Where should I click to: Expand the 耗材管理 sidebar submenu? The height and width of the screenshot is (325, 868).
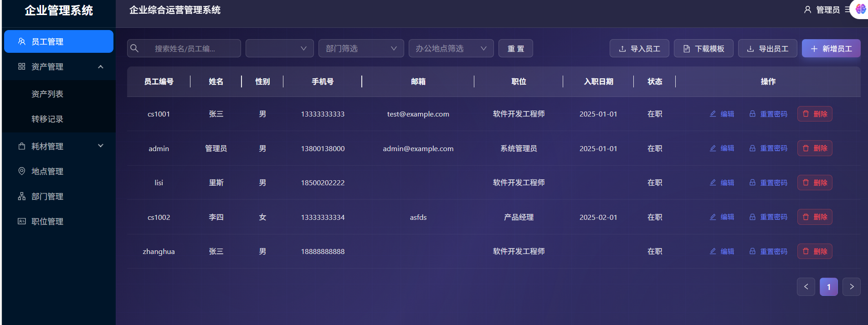coord(101,146)
